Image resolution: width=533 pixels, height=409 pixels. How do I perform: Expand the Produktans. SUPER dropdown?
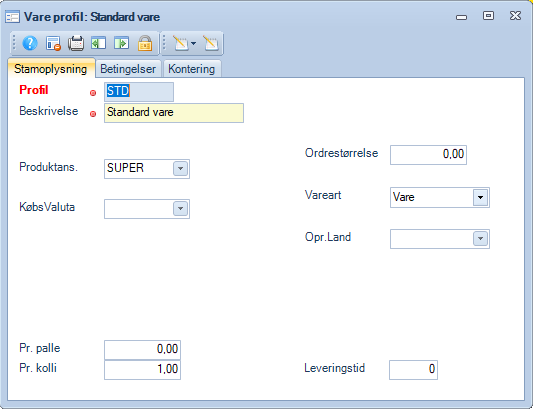[x=180, y=169]
